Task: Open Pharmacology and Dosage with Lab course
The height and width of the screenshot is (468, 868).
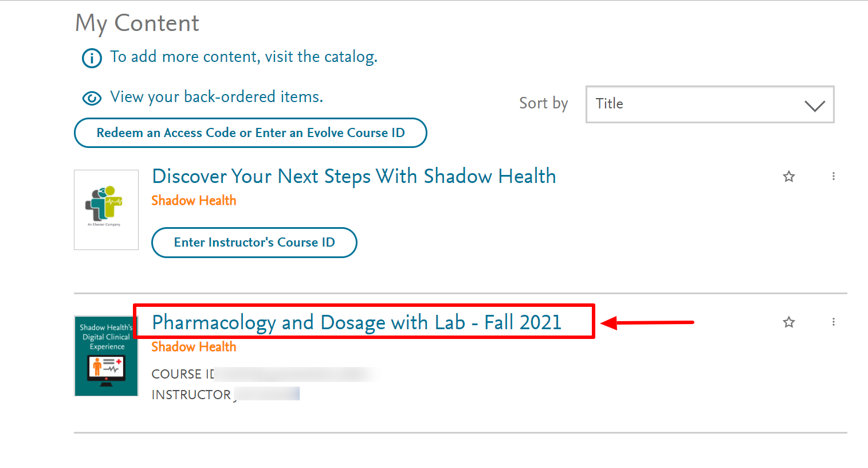Action: point(356,322)
